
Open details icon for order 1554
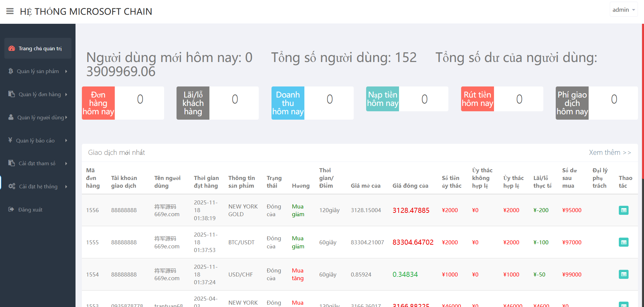pyautogui.click(x=623, y=274)
